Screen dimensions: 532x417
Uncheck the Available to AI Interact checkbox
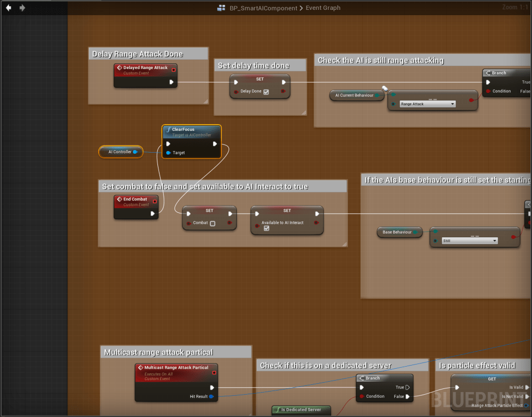point(267,228)
